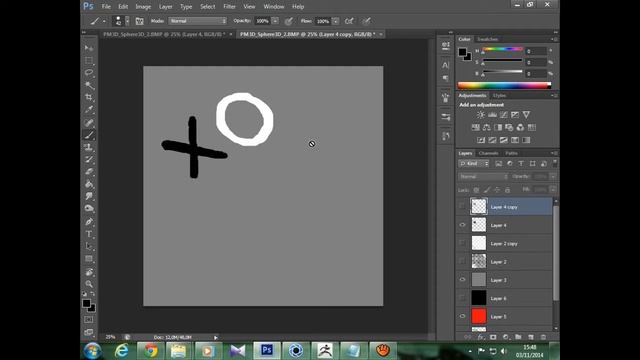Select the Move tool
This screenshot has width=640, height=360.
[89, 48]
